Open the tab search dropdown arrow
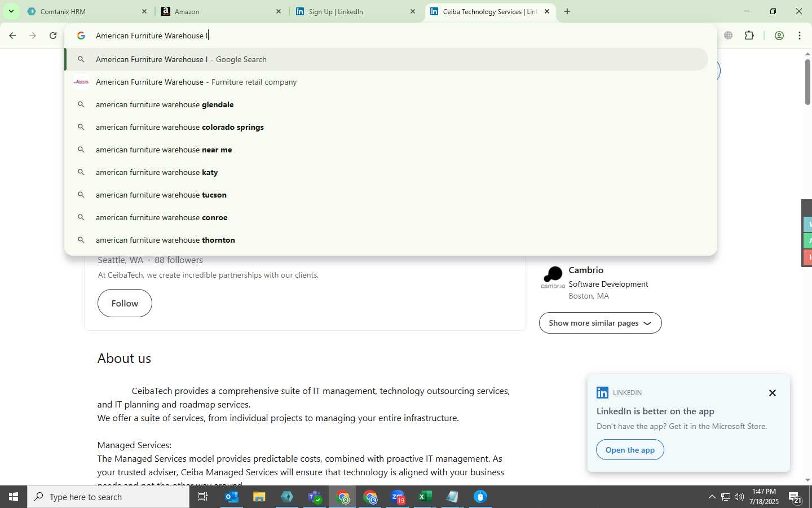The image size is (812, 508). click(x=11, y=11)
